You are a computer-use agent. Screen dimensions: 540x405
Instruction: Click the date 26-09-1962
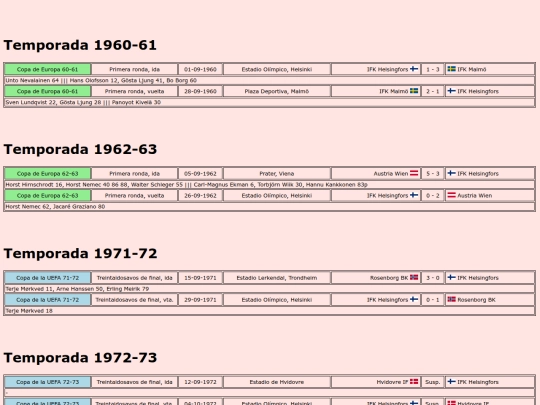(200, 196)
